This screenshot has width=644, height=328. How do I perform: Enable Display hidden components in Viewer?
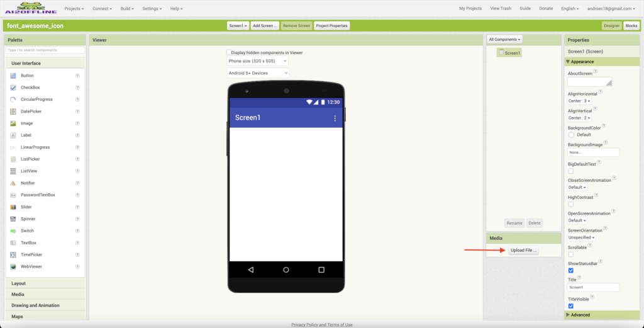coord(229,52)
